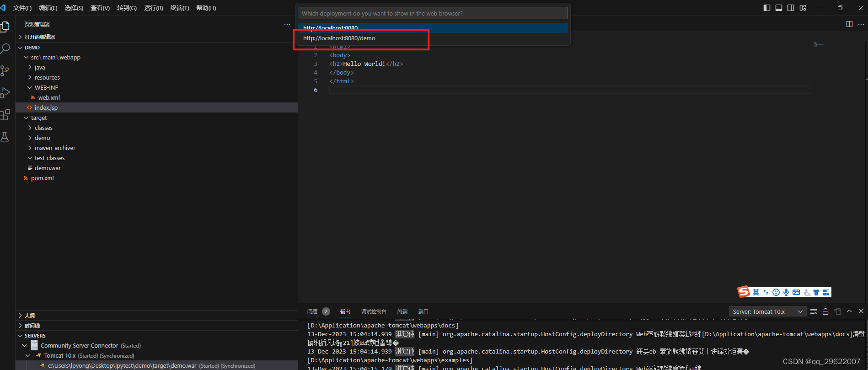The image size is (868, 370).
Task: Choose http://localhost:8080 deployment option
Action: (x=433, y=28)
